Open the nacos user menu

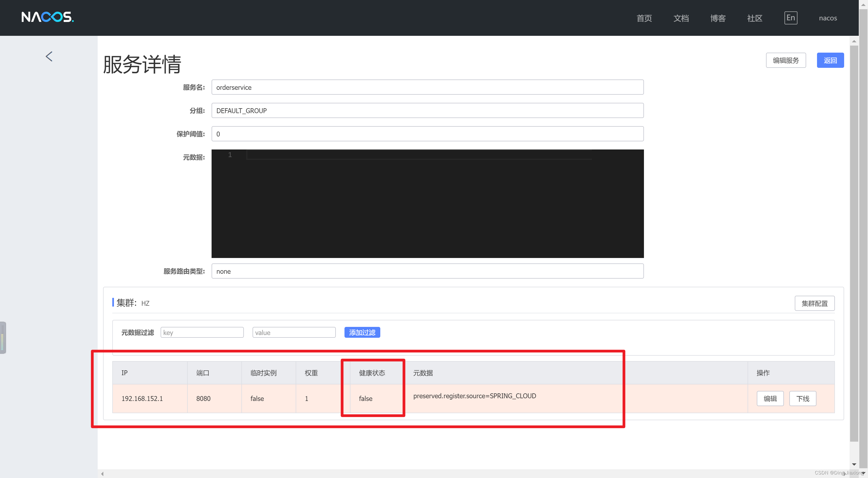click(828, 18)
